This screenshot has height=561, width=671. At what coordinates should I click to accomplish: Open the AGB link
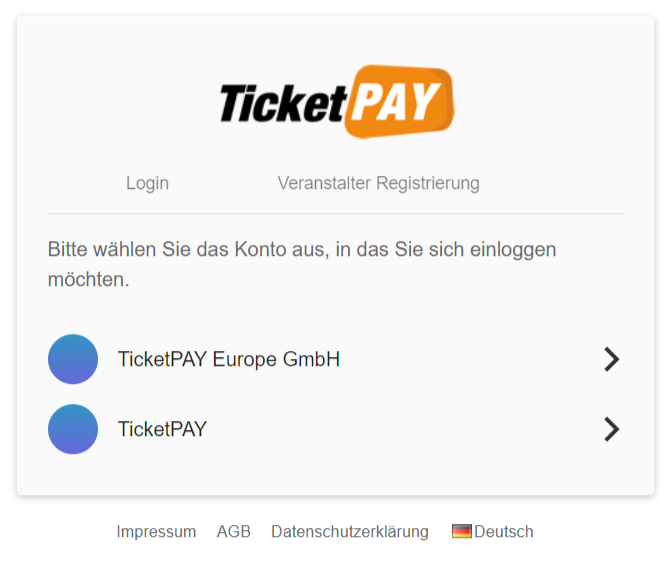coord(234,531)
